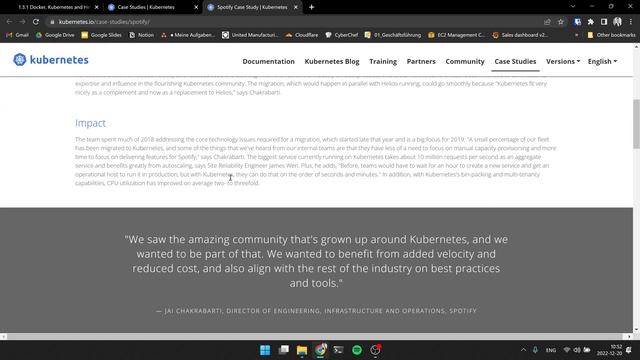Open the Case Studies nav item
This screenshot has height=360, width=640.
(515, 62)
